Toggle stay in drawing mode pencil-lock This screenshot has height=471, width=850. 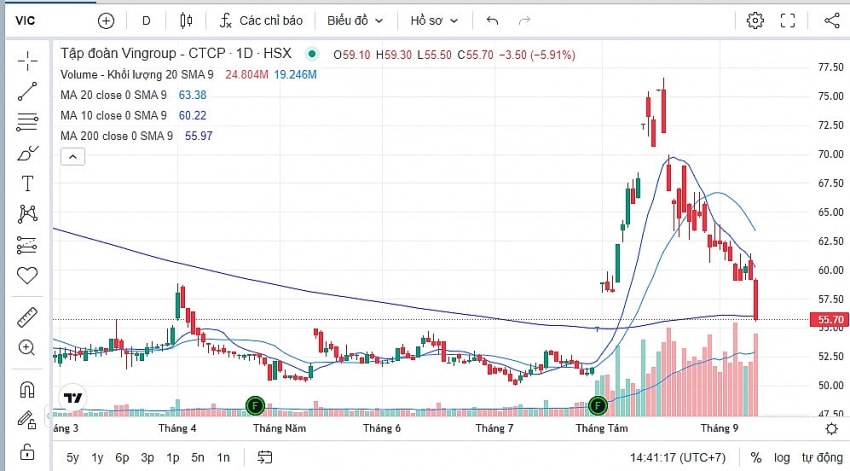click(x=27, y=420)
